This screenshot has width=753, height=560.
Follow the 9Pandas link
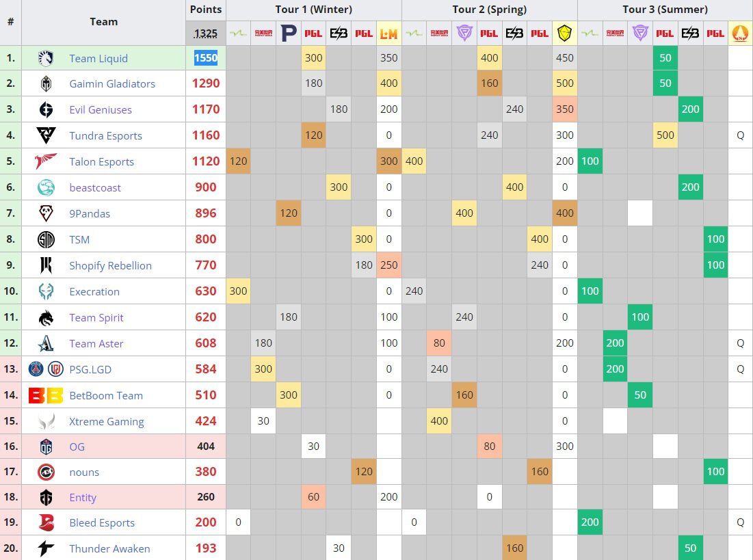click(x=90, y=214)
